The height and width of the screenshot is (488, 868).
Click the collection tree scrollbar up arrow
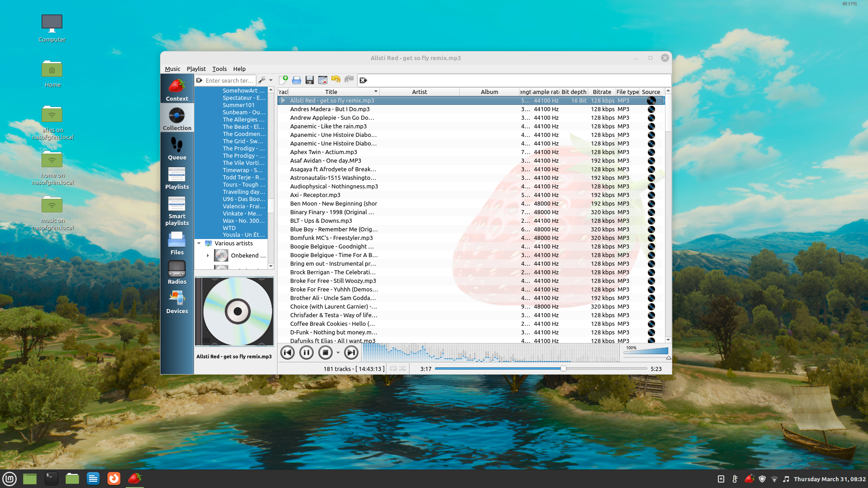[x=271, y=90]
